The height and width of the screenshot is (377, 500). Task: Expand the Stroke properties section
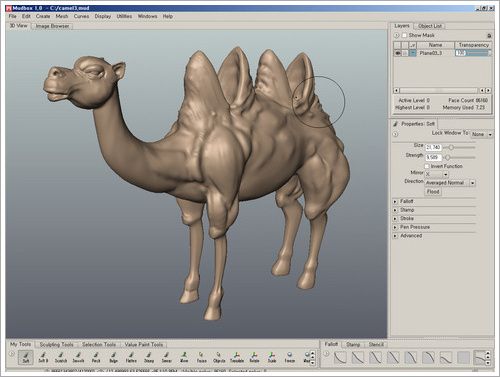click(x=395, y=219)
